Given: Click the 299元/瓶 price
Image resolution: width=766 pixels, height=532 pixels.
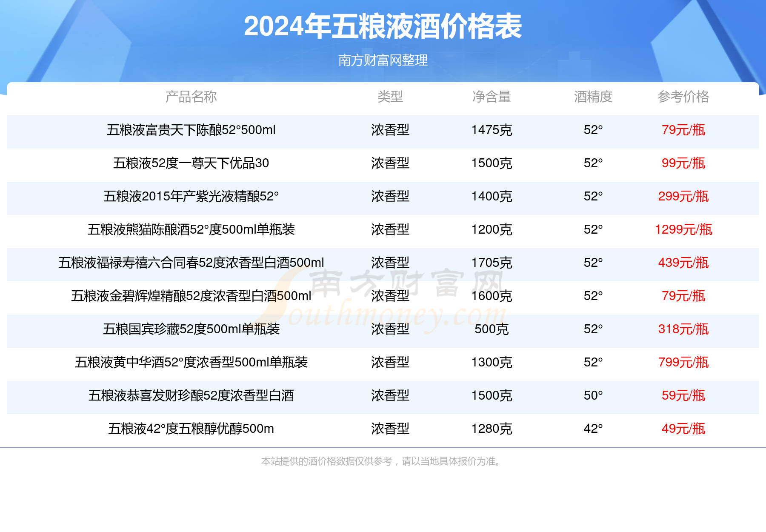Looking at the screenshot, I should tap(683, 197).
